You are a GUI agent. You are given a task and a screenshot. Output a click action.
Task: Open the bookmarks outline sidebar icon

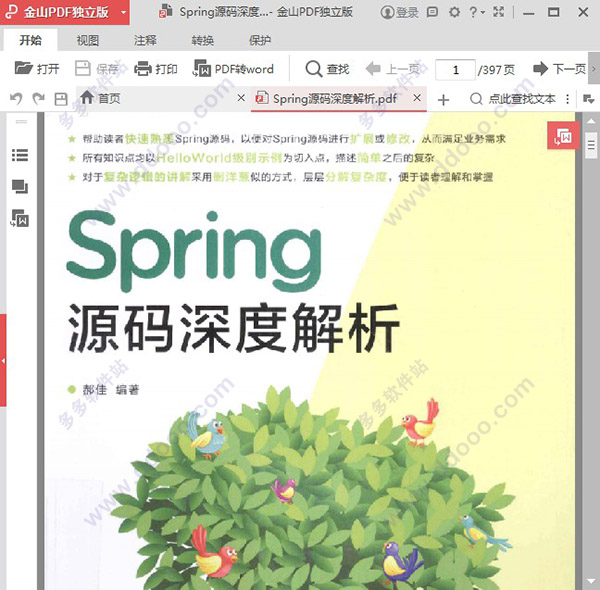coord(20,155)
